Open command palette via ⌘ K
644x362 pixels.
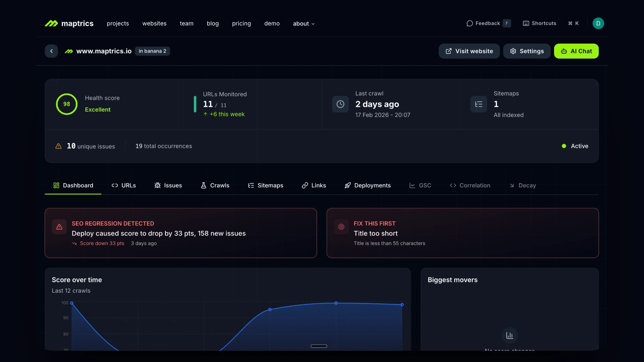tap(573, 23)
